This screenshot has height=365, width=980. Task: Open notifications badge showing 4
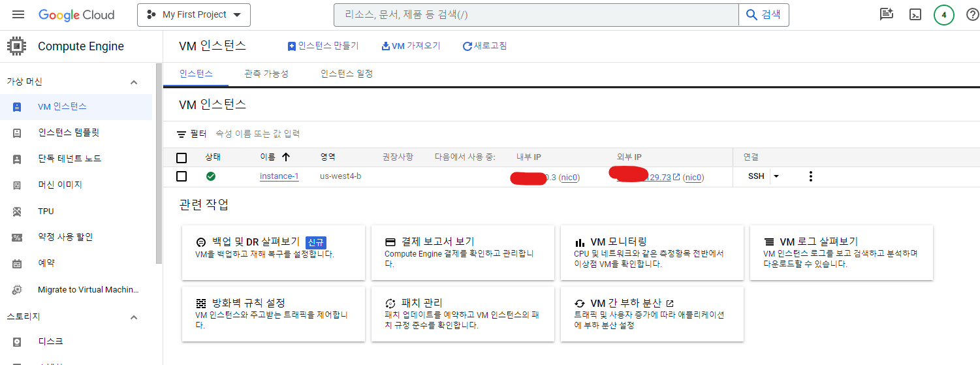943,14
